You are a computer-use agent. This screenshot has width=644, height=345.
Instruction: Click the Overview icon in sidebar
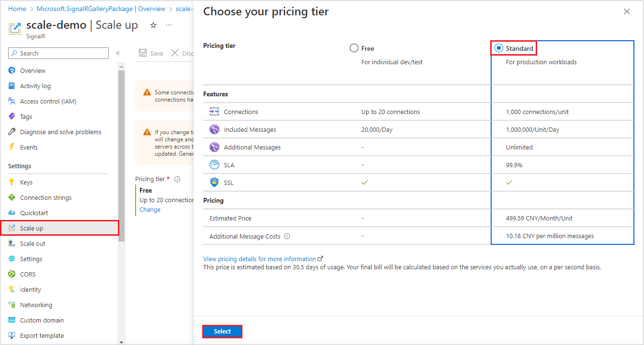tap(12, 70)
